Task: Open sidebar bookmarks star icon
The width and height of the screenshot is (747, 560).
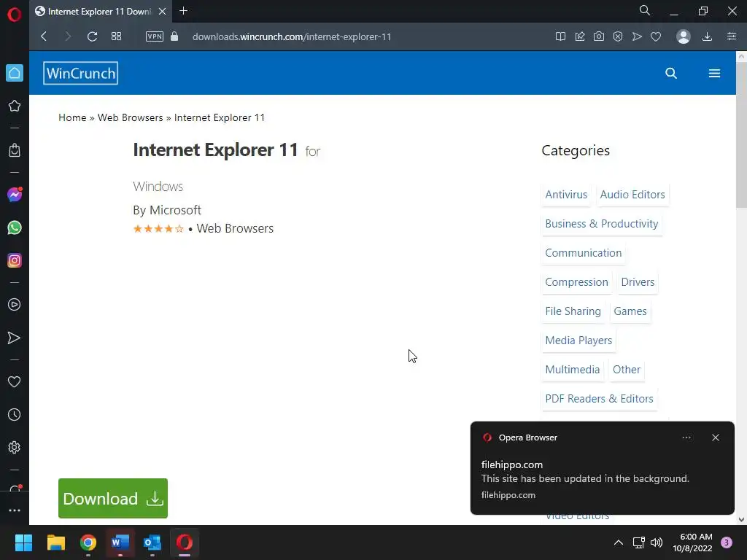Action: coord(15,106)
